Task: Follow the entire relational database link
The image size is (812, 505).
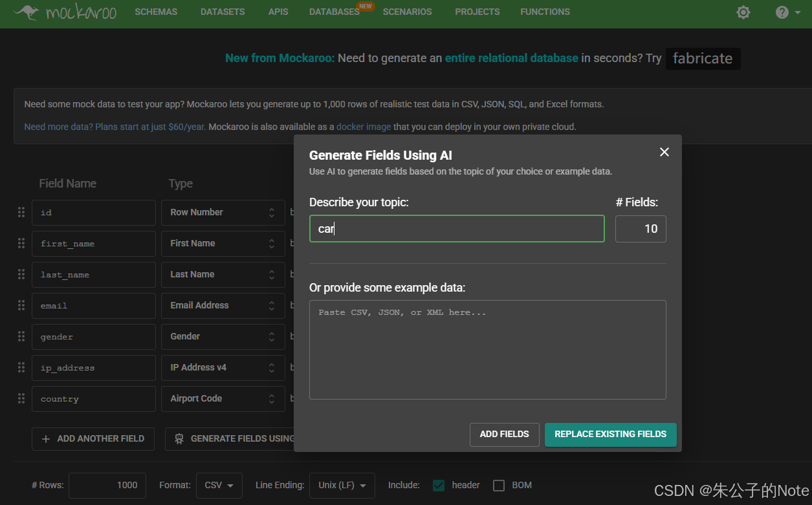Action: (512, 58)
